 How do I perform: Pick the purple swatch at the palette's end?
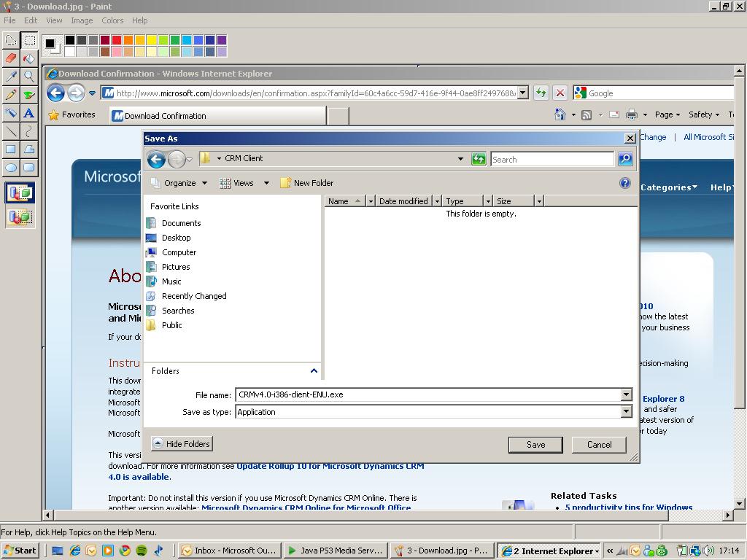[222, 40]
